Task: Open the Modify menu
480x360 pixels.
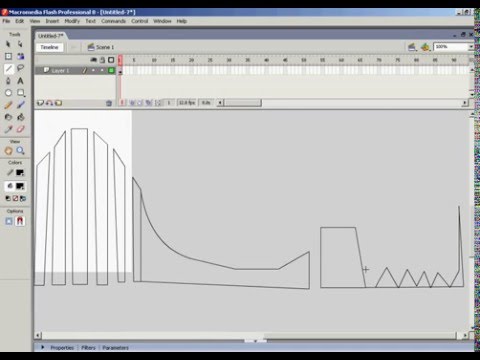Action: click(72, 21)
